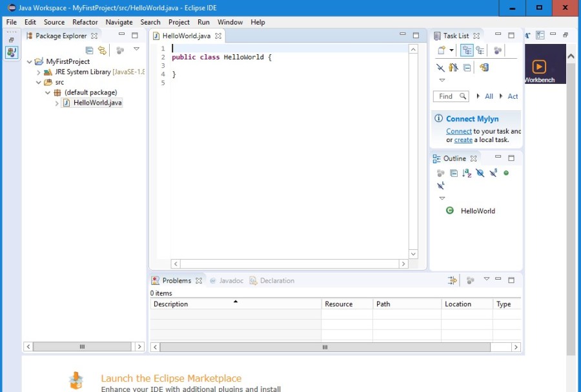Click the create local task link
This screenshot has width=581, height=392.
tap(463, 139)
